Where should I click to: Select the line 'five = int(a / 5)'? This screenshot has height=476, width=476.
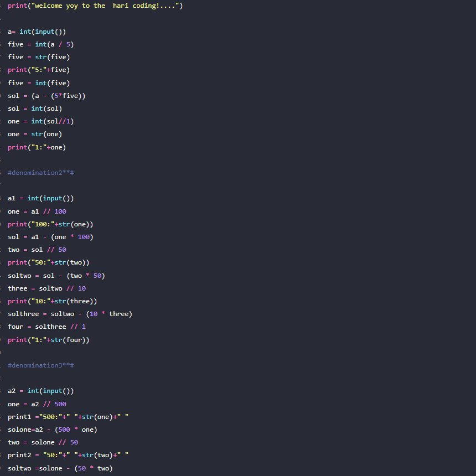[x=40, y=44]
